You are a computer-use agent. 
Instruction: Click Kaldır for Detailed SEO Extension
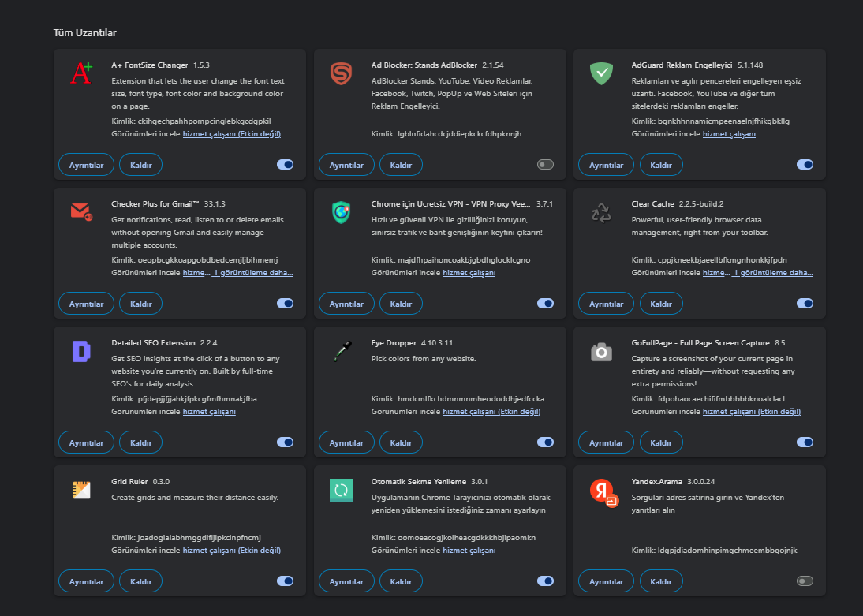pyautogui.click(x=141, y=442)
